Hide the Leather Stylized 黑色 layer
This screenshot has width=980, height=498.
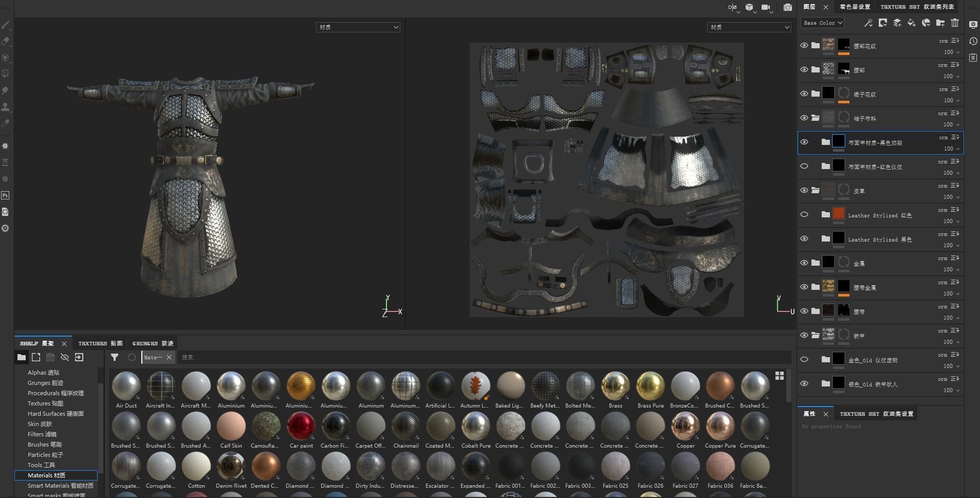tap(804, 238)
